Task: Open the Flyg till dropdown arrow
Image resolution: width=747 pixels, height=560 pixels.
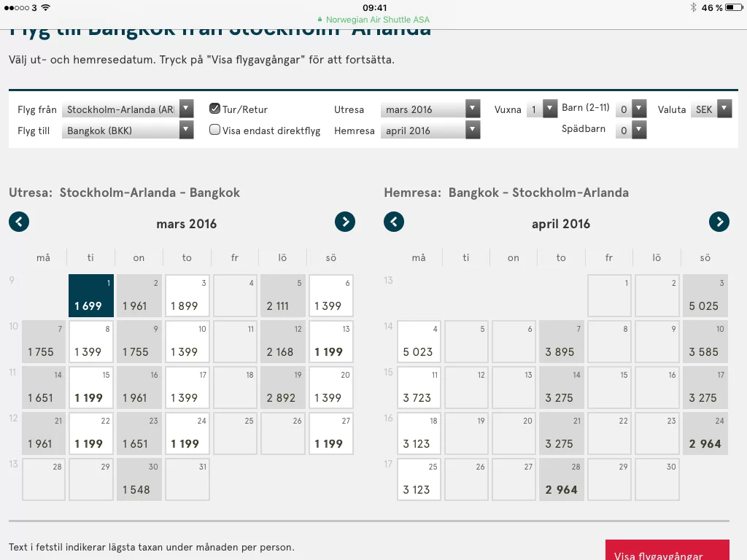Action: [185, 130]
